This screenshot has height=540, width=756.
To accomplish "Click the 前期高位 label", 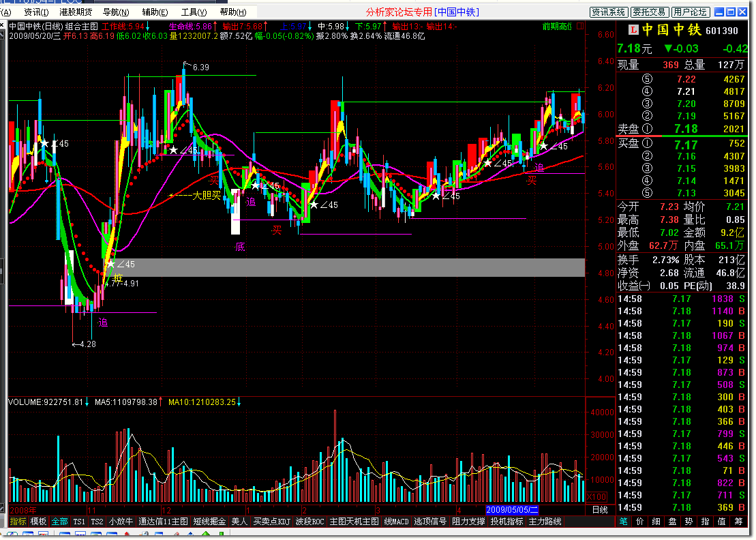I will (557, 27).
